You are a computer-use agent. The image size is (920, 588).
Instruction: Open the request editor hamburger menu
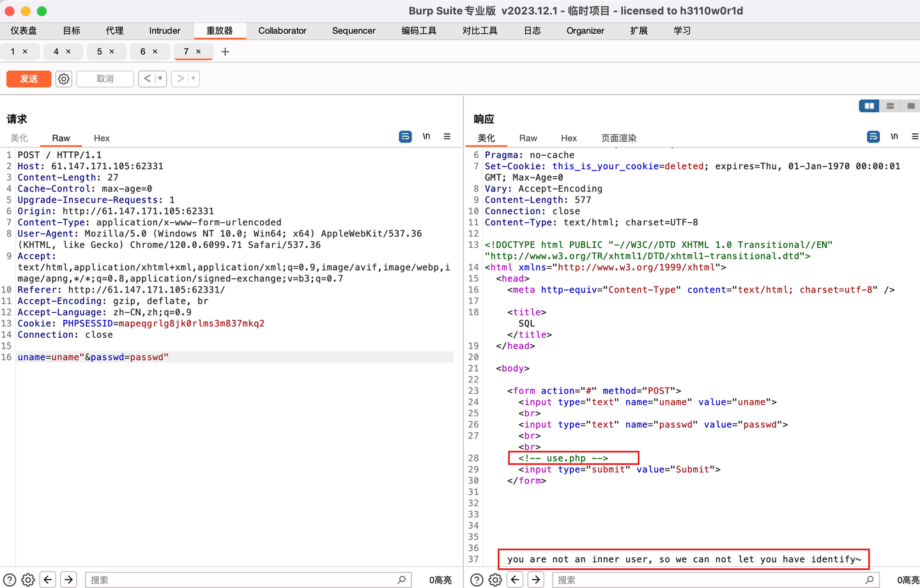click(x=447, y=136)
